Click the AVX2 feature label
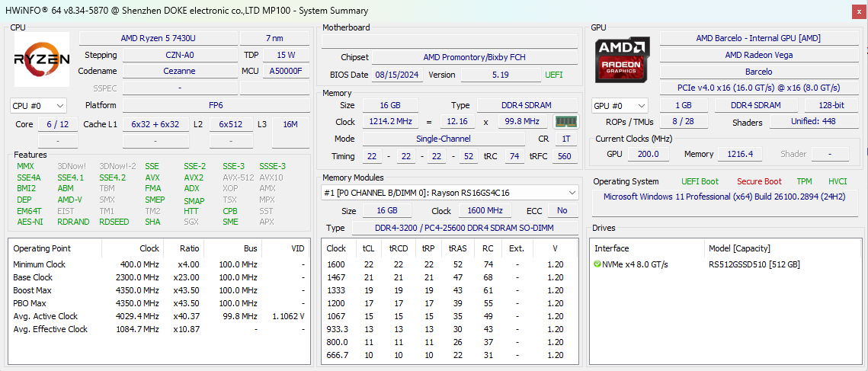This screenshot has height=371, width=868. pyautogui.click(x=194, y=178)
